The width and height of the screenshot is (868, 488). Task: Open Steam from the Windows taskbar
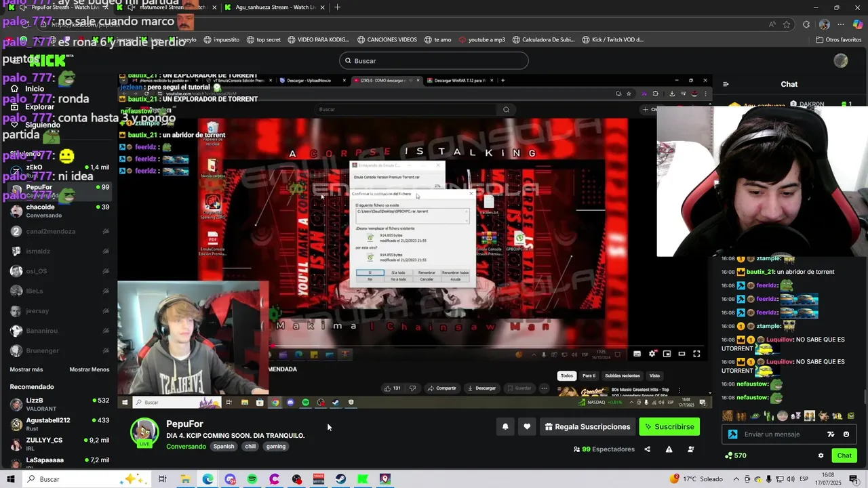click(x=340, y=479)
